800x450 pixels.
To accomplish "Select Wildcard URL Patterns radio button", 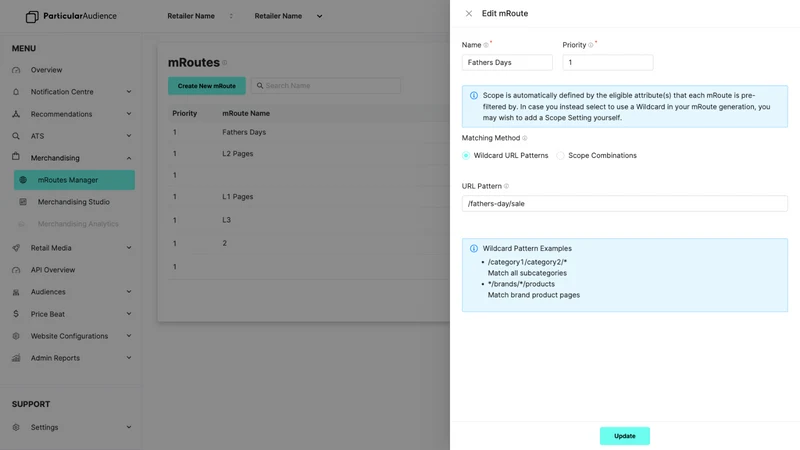I will pos(466,156).
